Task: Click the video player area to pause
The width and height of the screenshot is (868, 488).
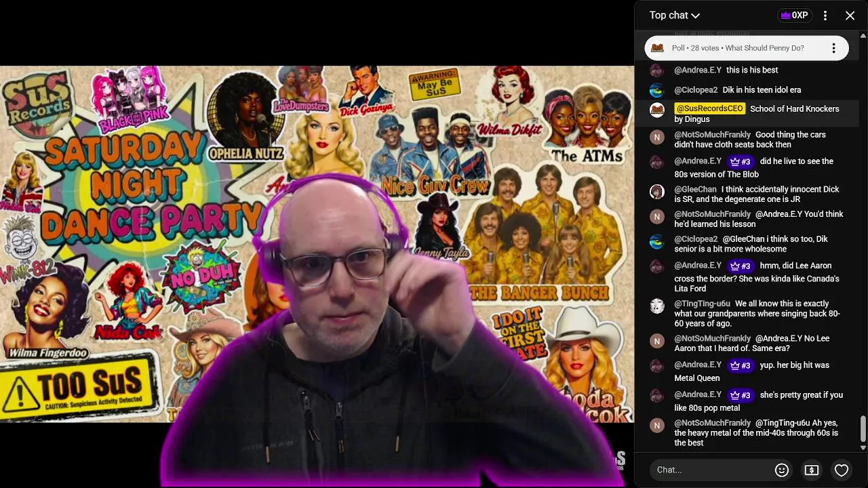Action: click(317, 244)
